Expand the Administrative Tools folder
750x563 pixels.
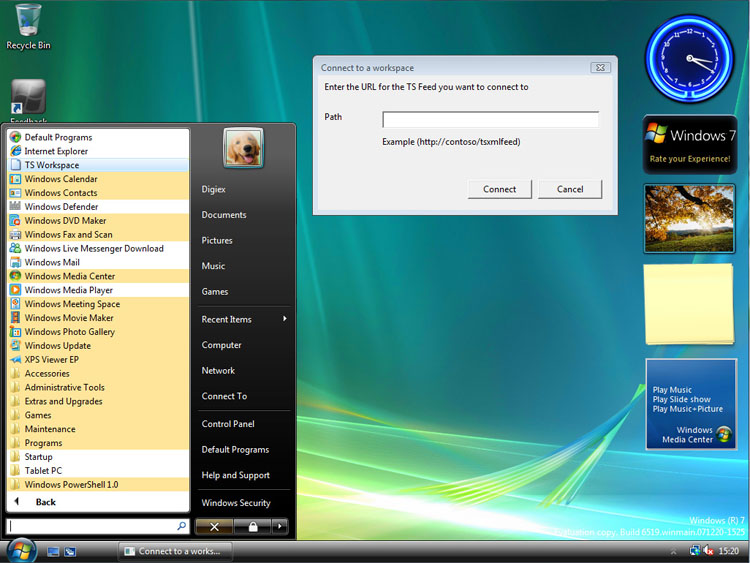point(98,387)
